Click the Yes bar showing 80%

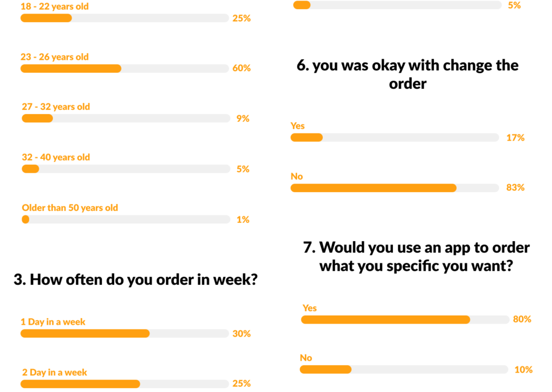click(405, 319)
